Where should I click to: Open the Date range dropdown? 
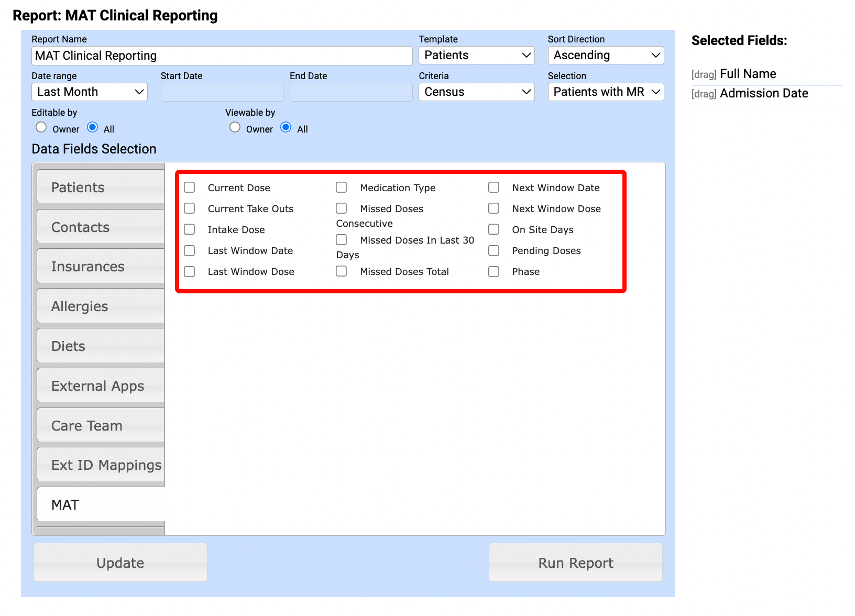(89, 92)
